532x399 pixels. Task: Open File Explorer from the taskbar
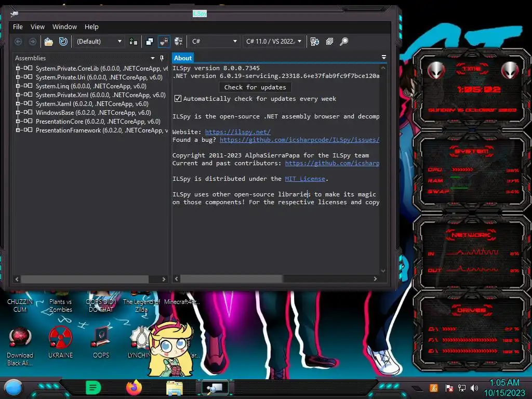point(175,388)
